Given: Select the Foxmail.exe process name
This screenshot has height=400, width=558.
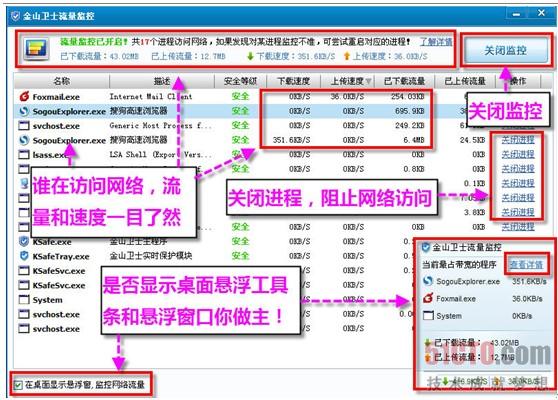Looking at the screenshot, I should (56, 97).
